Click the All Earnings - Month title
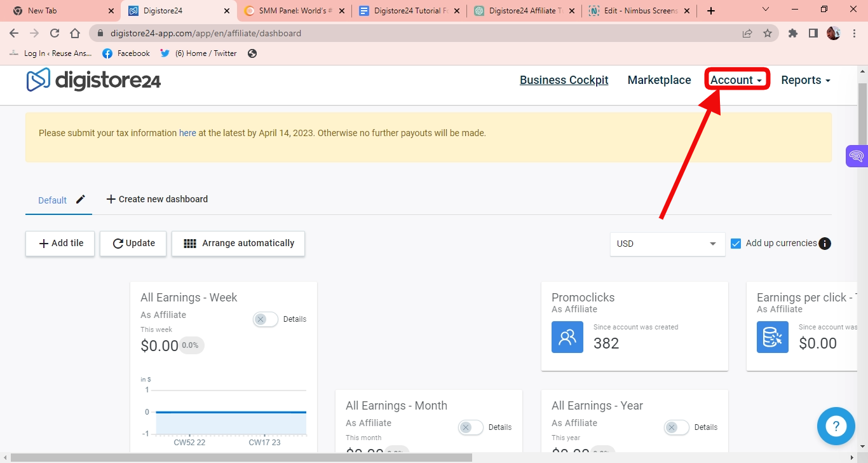The height and width of the screenshot is (463, 868). click(397, 406)
